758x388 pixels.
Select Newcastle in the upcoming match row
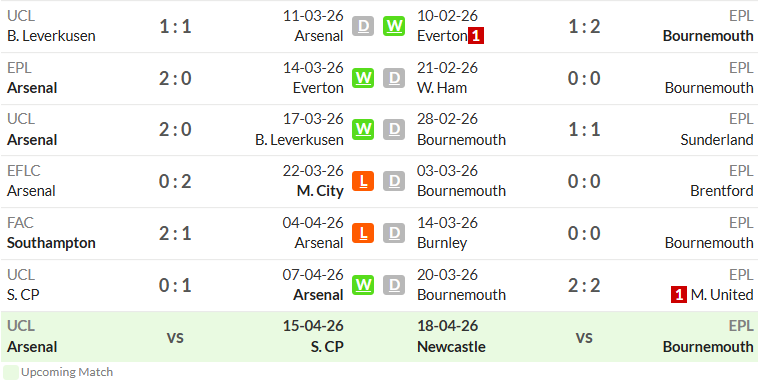point(452,347)
